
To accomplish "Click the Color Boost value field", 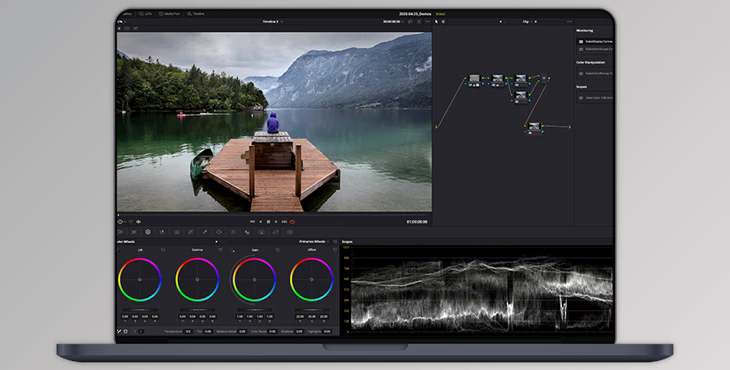I will [x=272, y=331].
